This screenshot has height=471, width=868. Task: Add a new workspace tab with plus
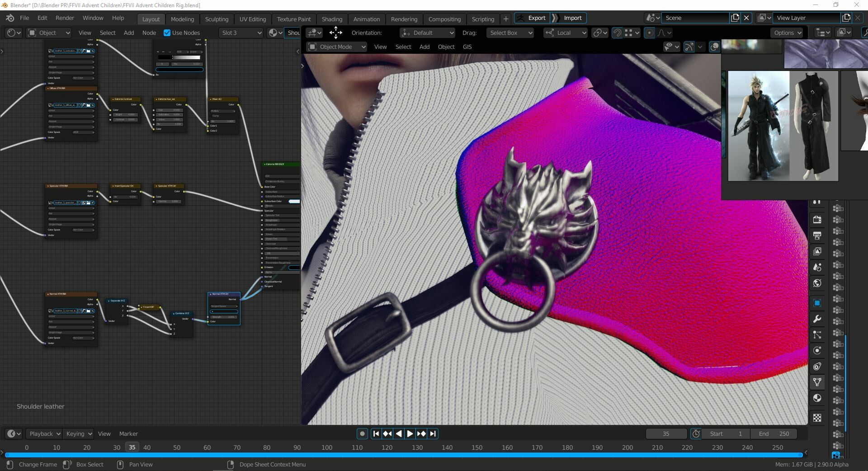pos(506,19)
